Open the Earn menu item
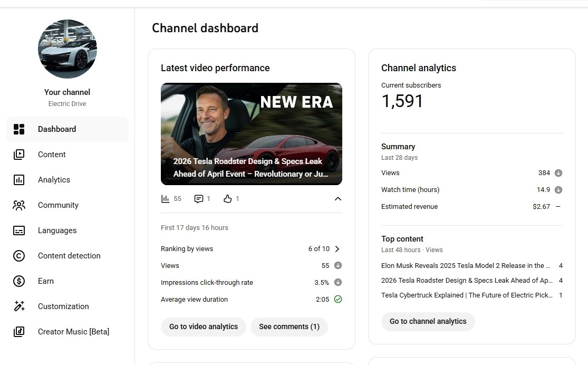Image resolution: width=588 pixels, height=365 pixels. [46, 281]
